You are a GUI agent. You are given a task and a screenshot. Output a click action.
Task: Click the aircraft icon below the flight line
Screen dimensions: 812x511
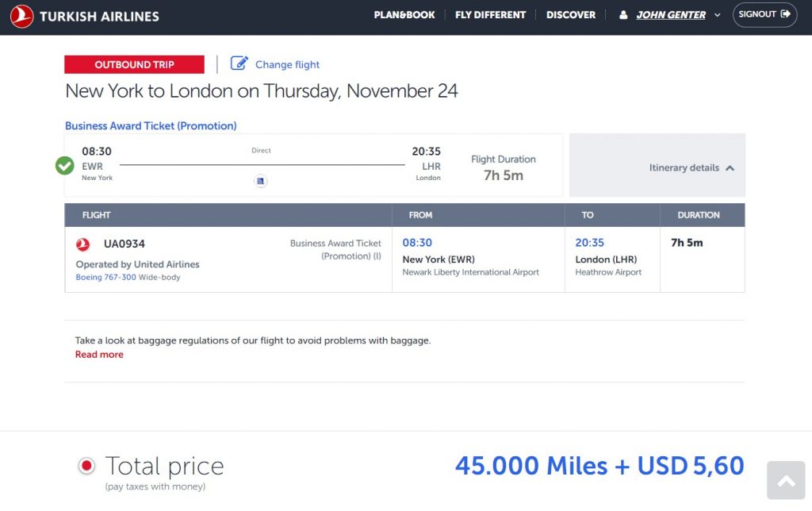260,180
